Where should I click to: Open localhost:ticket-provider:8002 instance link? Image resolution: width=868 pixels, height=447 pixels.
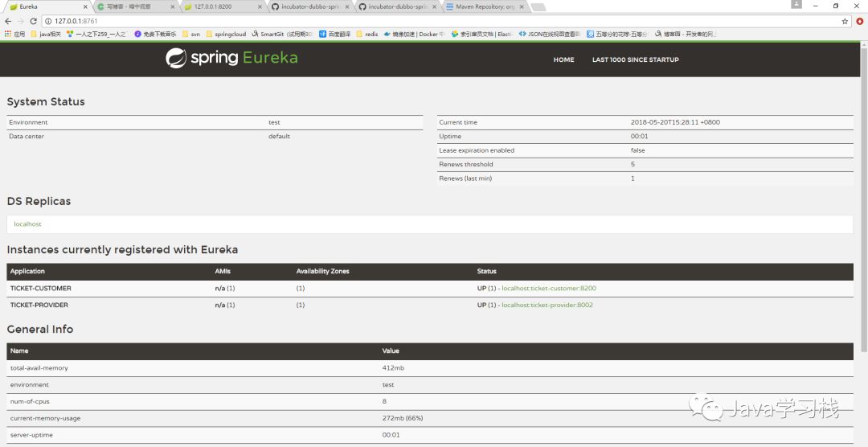(547, 306)
